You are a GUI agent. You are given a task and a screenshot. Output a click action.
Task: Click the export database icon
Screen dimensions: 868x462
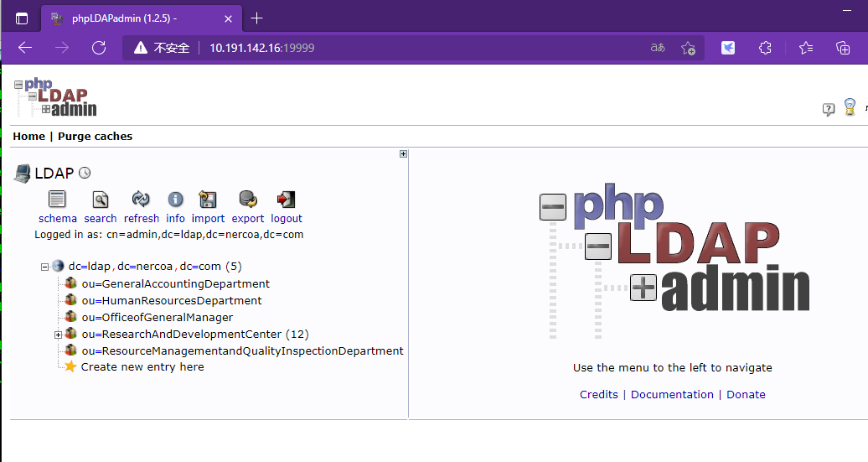click(247, 200)
